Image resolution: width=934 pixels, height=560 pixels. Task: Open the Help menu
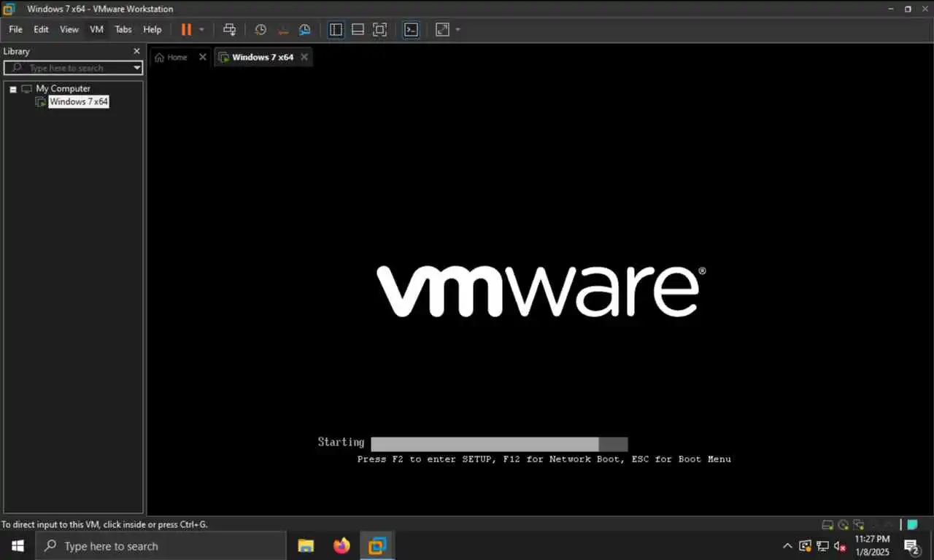153,30
